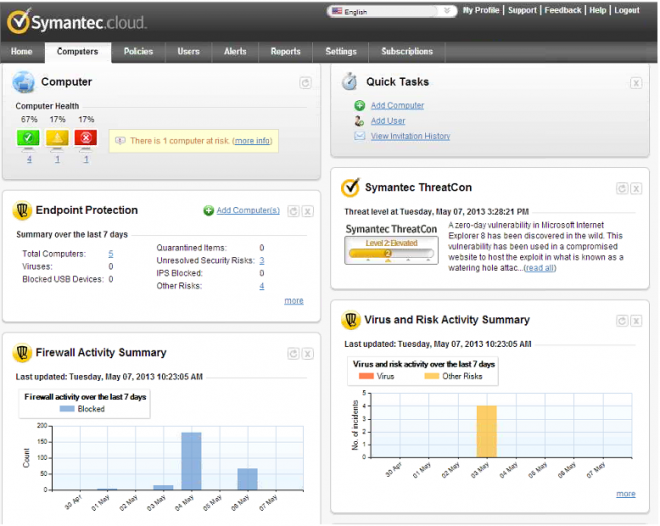Click the Add User link
Screen dimensions: 660x526
coord(388,121)
